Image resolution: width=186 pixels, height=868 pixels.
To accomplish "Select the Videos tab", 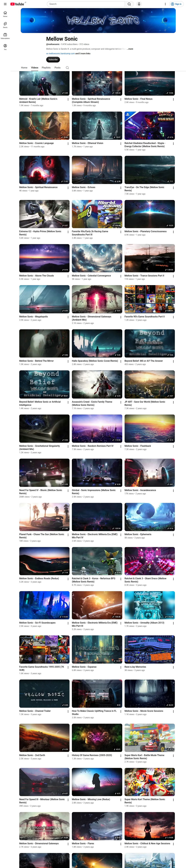I will click(x=35, y=68).
